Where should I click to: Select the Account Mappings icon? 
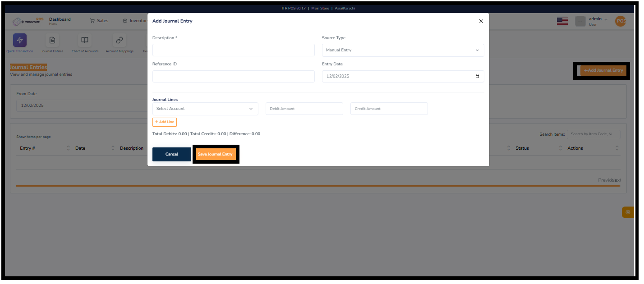(119, 40)
